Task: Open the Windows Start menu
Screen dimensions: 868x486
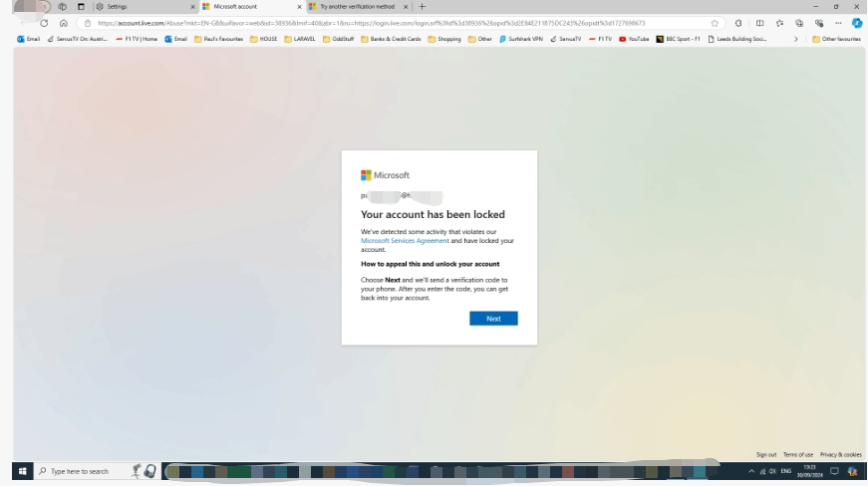Action: (x=23, y=471)
